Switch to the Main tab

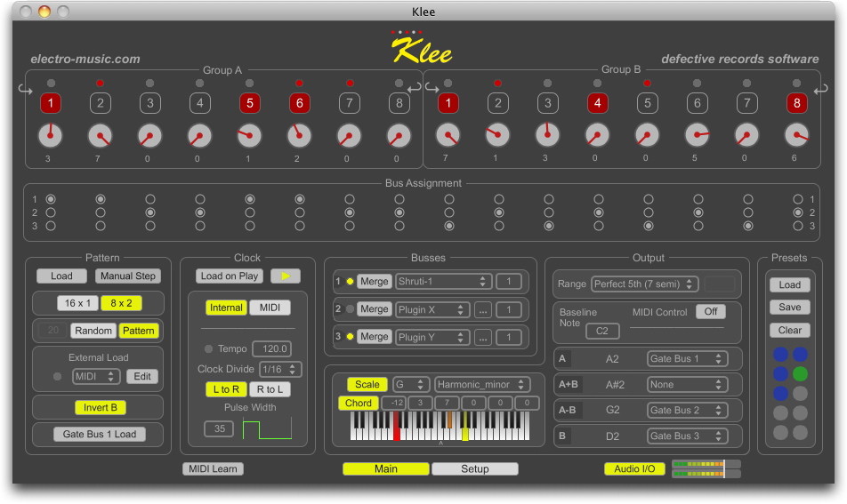point(386,469)
